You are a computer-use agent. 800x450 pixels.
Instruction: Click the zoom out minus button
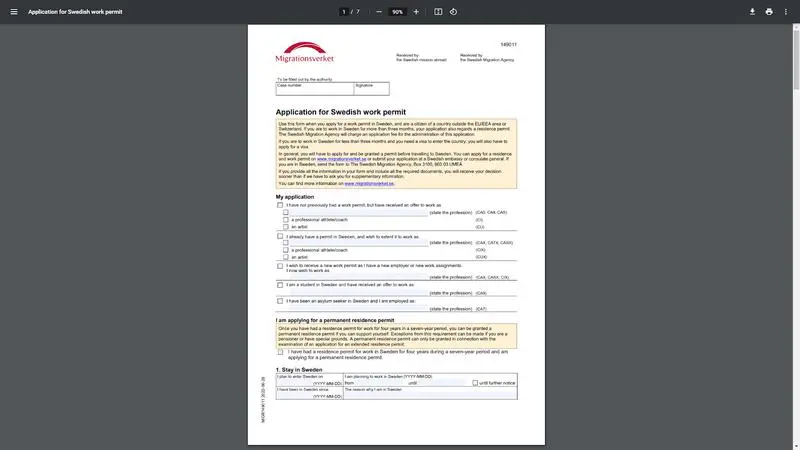[x=379, y=12]
